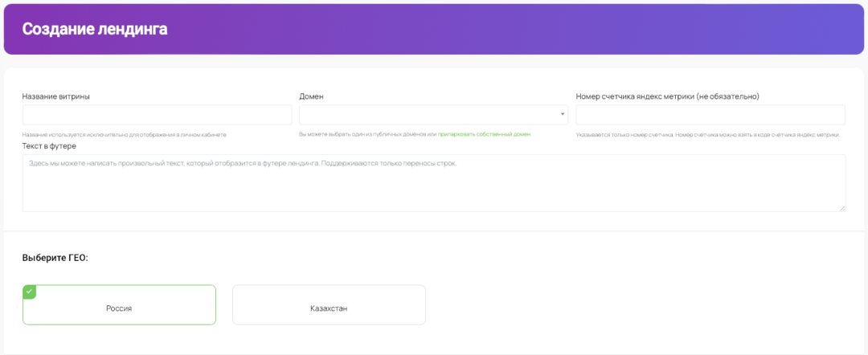Click the Текст в футере label

pyautogui.click(x=49, y=146)
